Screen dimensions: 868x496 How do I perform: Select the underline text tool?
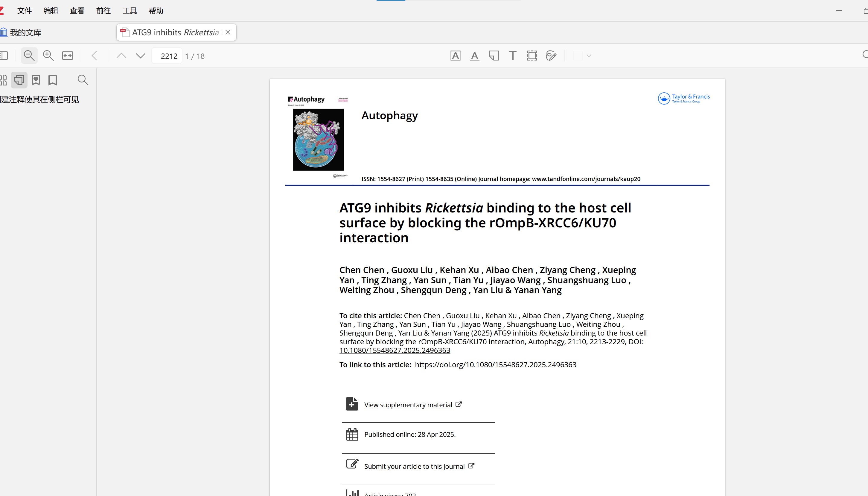474,56
